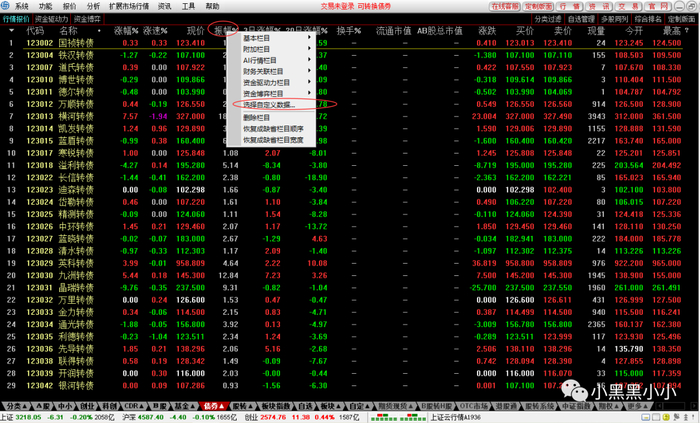700x423 pixels.
Task: Open the 功能 menu
Action: click(45, 6)
